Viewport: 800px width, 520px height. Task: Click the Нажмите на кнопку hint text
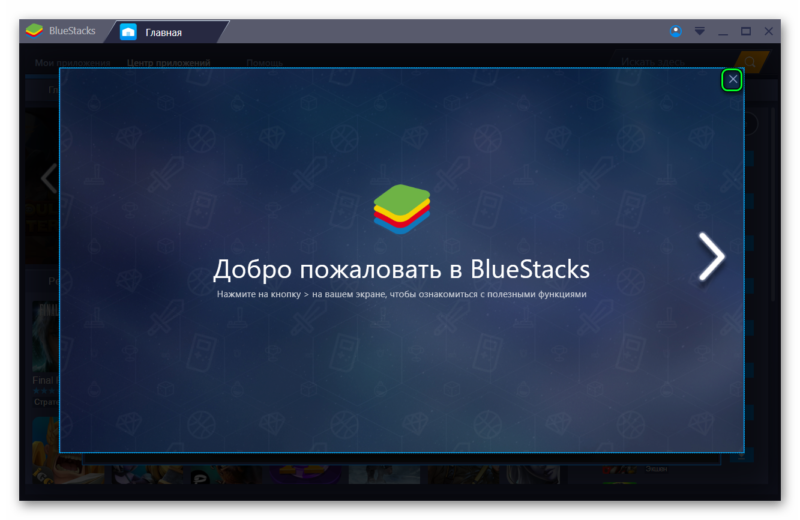[402, 294]
